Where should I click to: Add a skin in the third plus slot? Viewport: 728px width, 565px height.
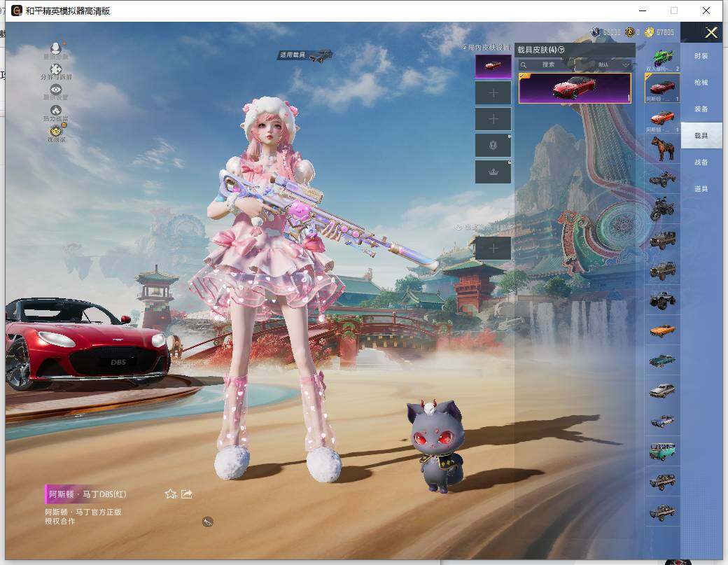pyautogui.click(x=493, y=119)
